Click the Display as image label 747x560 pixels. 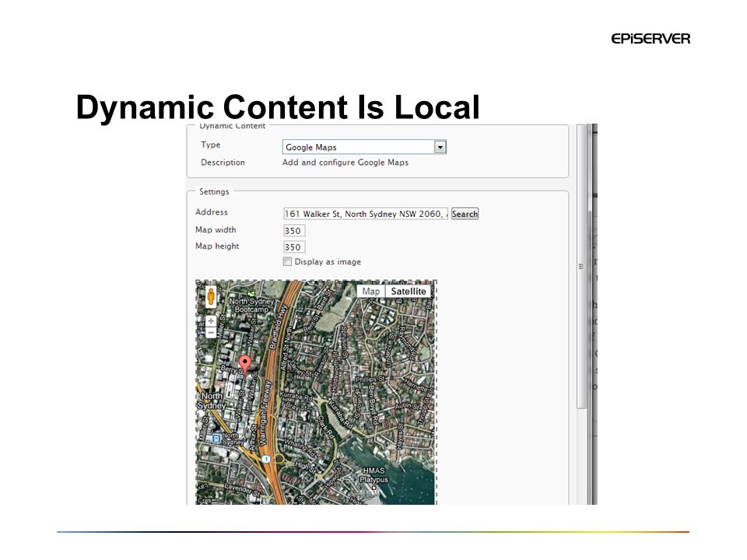point(328,262)
